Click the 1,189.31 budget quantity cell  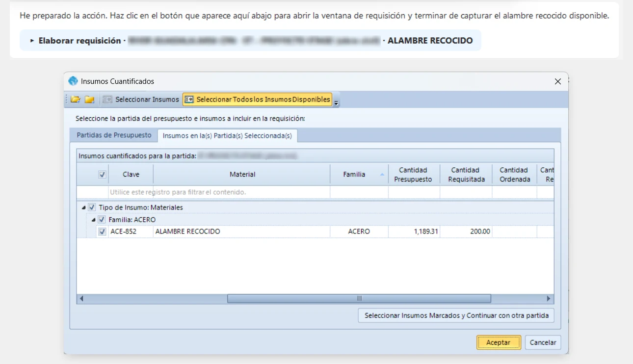pos(414,232)
